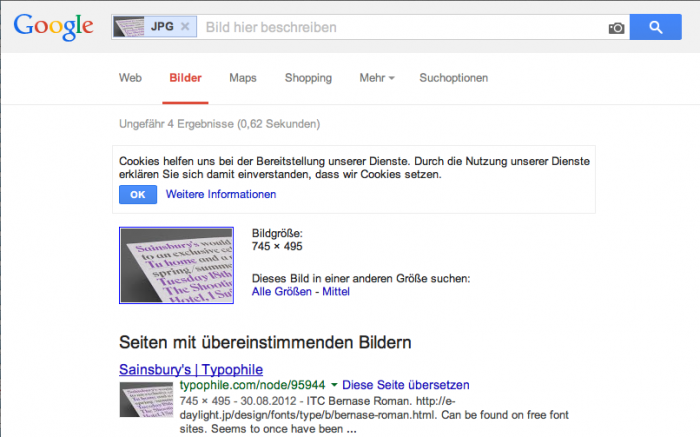This screenshot has width=700, height=437.
Task: Click the Typophile result thumbnail image
Action: point(146,400)
